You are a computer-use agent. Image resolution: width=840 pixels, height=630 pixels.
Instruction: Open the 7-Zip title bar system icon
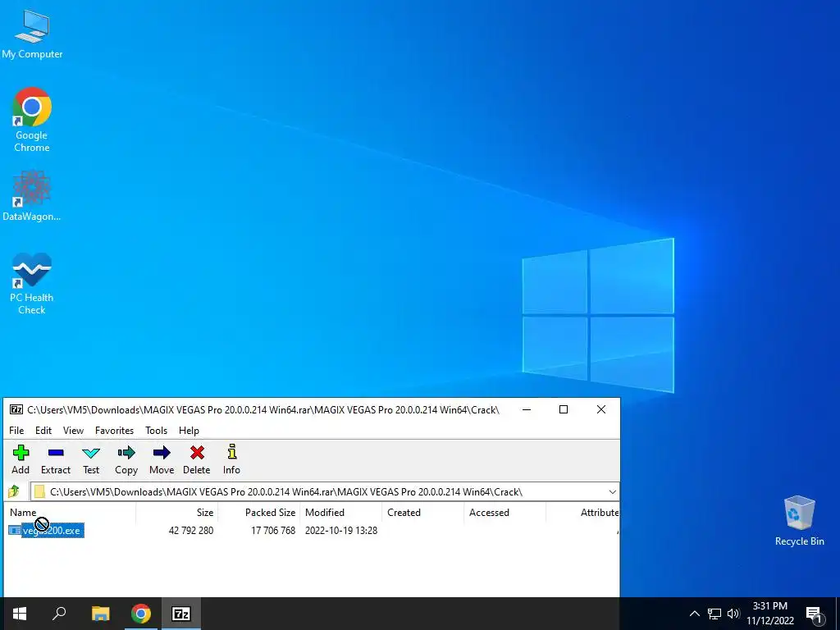click(16, 410)
